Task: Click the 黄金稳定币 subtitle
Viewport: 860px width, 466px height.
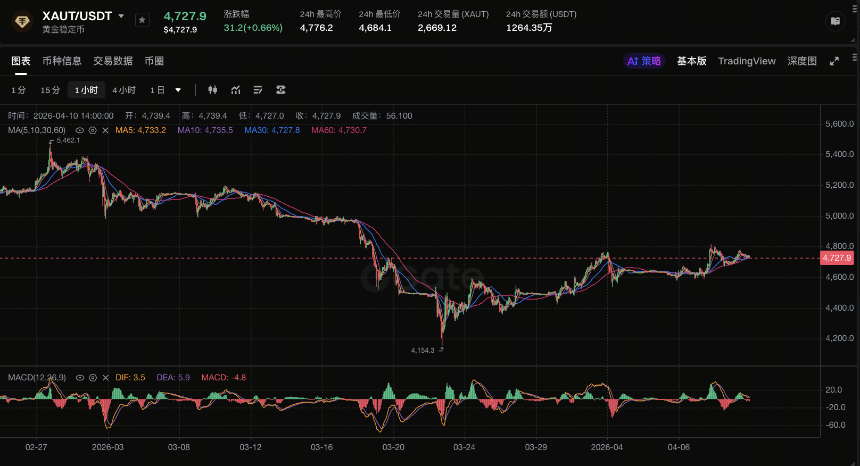Action: [x=63, y=30]
